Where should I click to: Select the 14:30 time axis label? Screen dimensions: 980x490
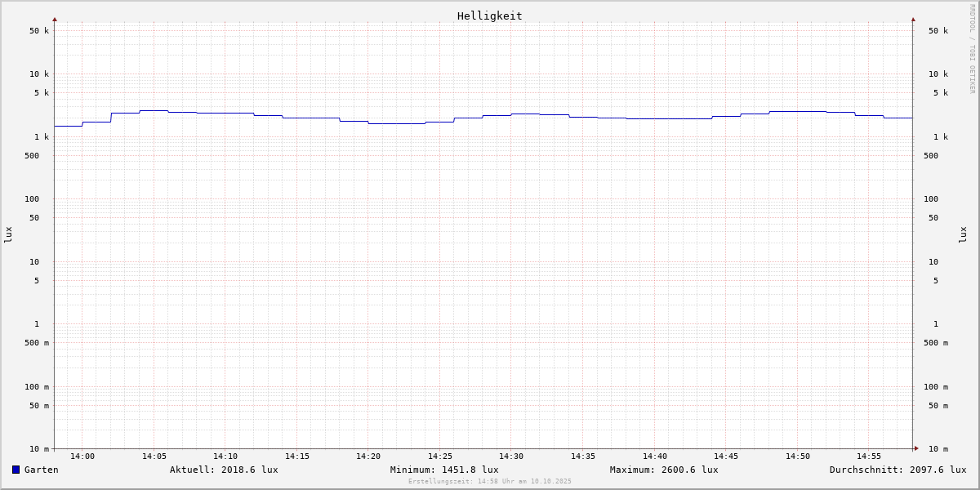[511, 457]
